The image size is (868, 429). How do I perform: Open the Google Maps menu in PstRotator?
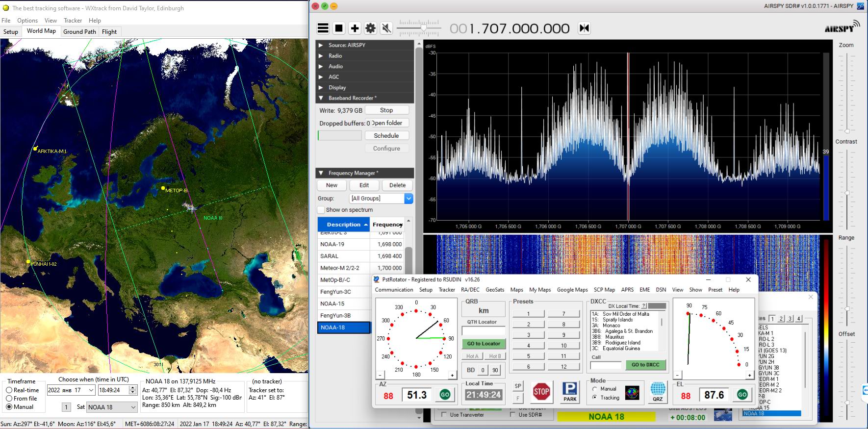coord(572,290)
